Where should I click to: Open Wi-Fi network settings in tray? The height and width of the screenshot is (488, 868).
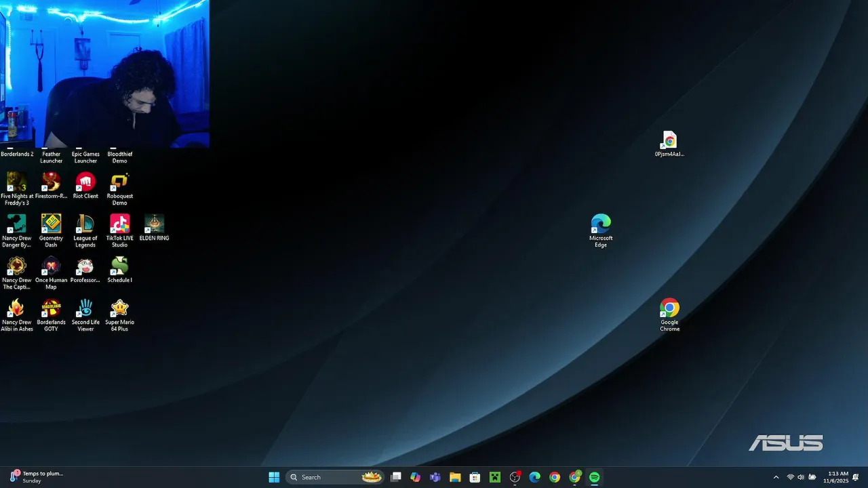[x=790, y=477]
